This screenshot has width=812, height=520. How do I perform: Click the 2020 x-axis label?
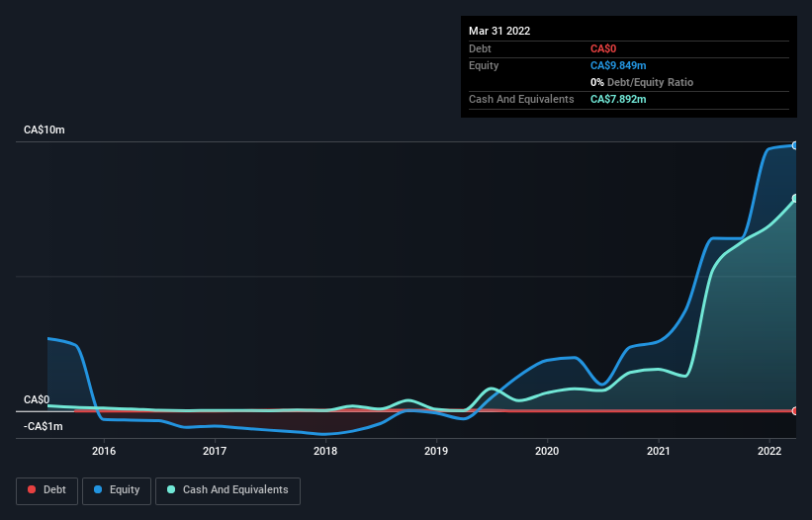(x=547, y=451)
